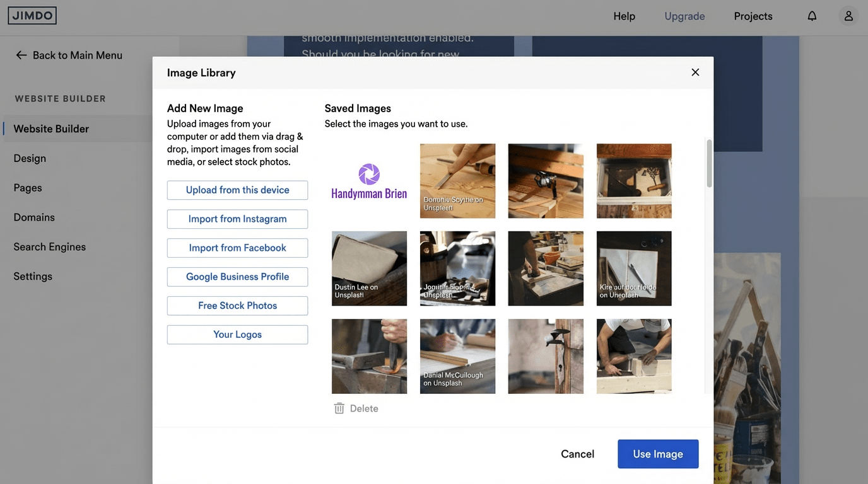Confirm with the Use Image button

pyautogui.click(x=657, y=454)
